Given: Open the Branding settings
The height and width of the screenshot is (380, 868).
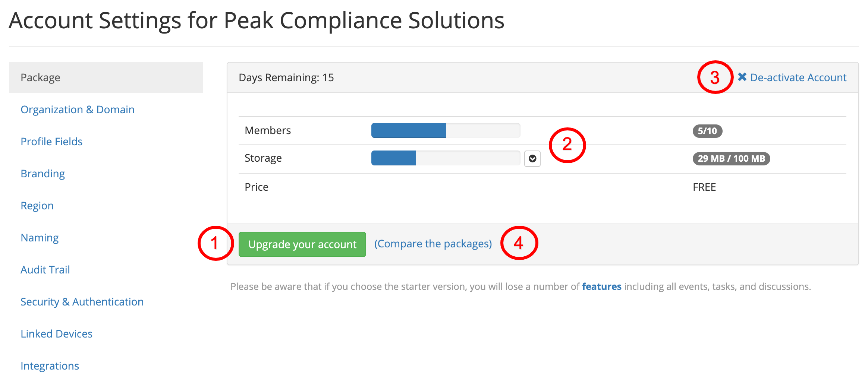Looking at the screenshot, I should click(x=43, y=174).
